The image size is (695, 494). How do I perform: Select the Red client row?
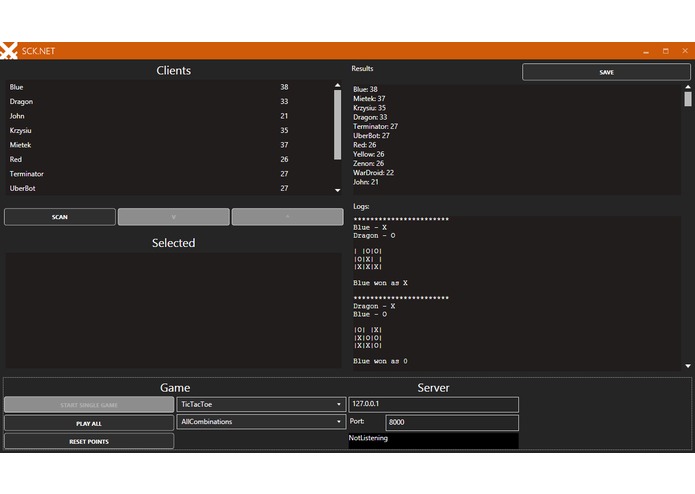[168, 159]
